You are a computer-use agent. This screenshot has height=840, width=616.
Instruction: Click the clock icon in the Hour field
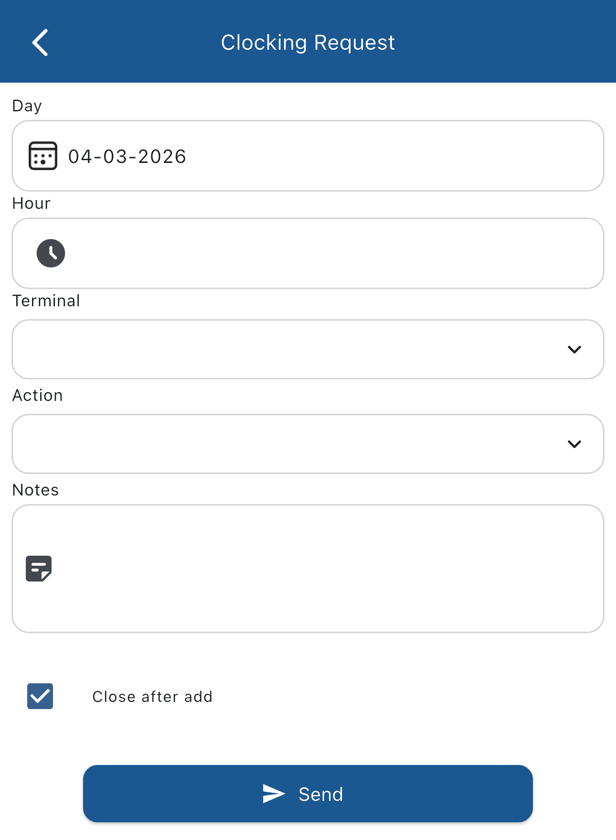tap(51, 253)
